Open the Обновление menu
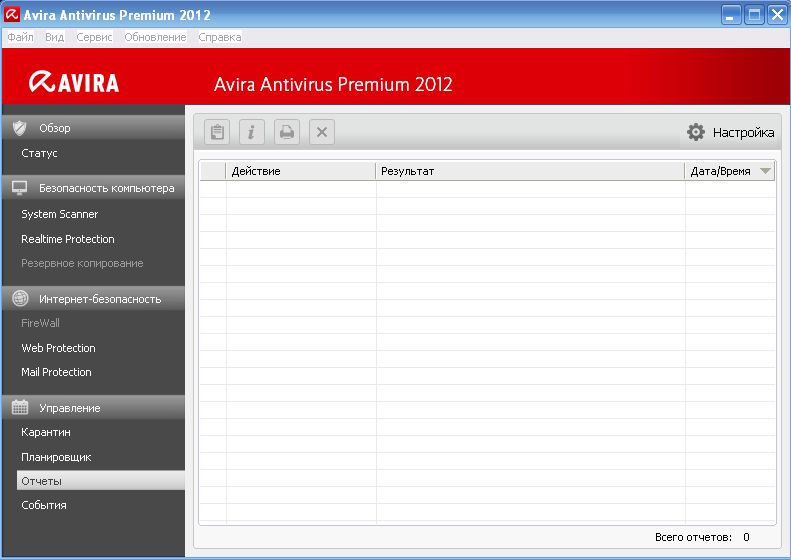Viewport: 791px width, 560px height. 155,37
